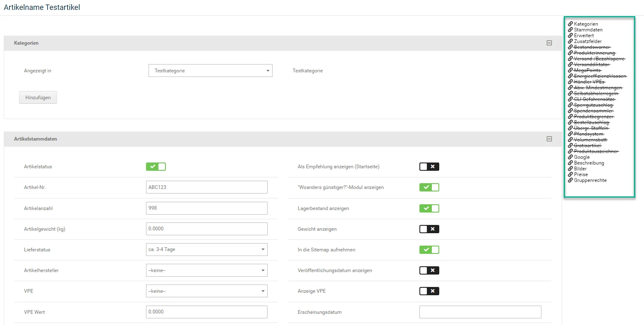Enable Als Empfehlung anzeigen toggle

coord(429,167)
